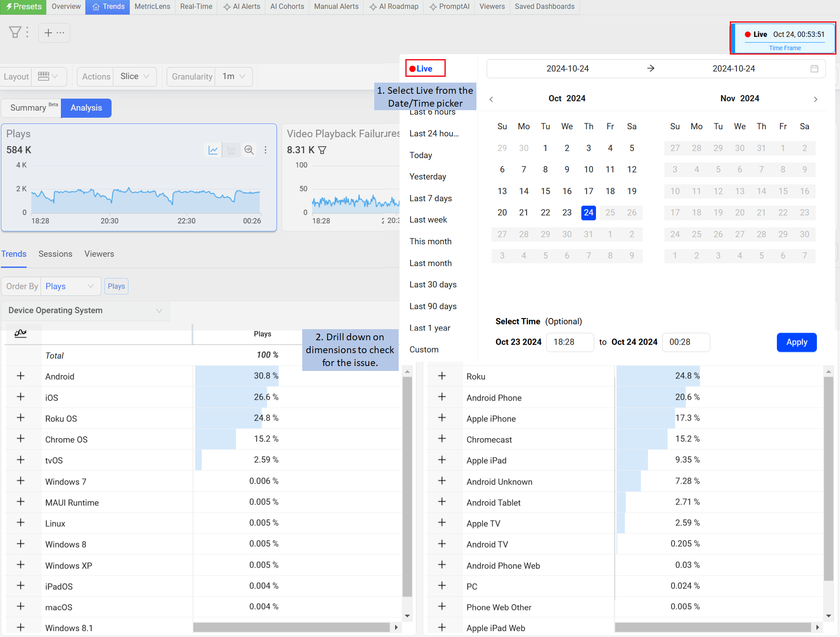Click filter icon beside 8.31 K
The width and height of the screenshot is (840, 637).
(x=322, y=150)
